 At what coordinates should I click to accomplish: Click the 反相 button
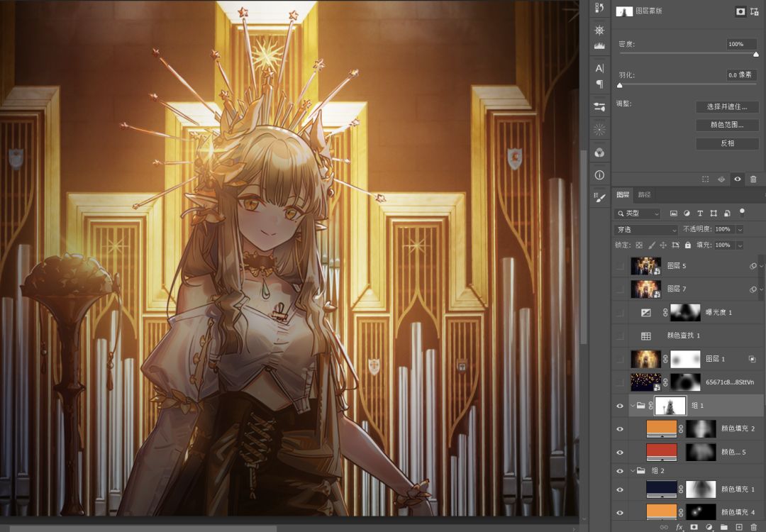point(727,143)
